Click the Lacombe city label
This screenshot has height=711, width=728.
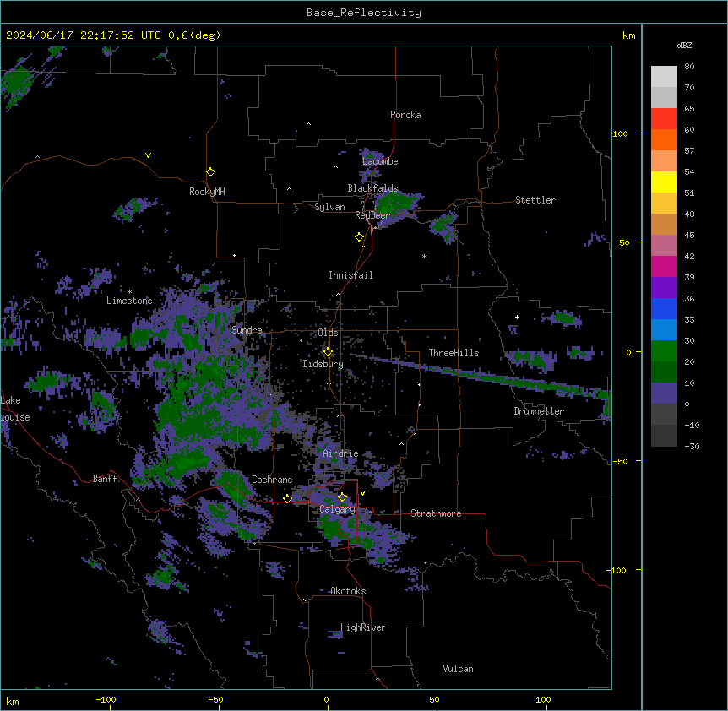click(x=380, y=161)
